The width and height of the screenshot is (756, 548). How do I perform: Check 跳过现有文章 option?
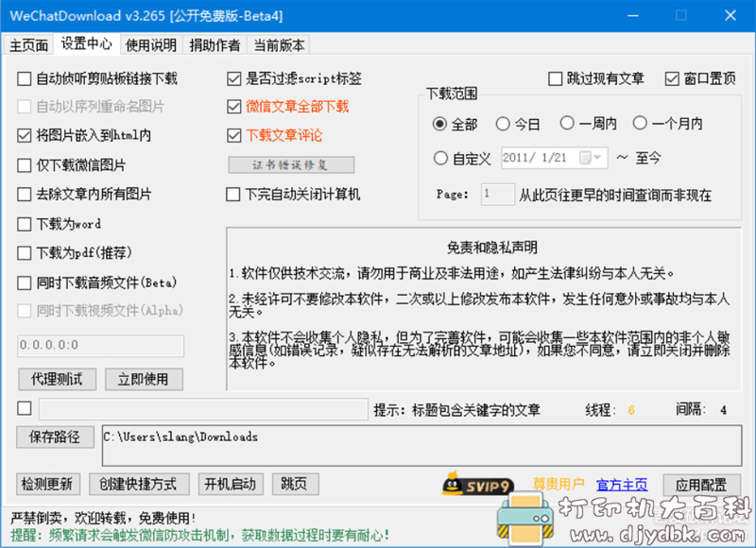(556, 78)
